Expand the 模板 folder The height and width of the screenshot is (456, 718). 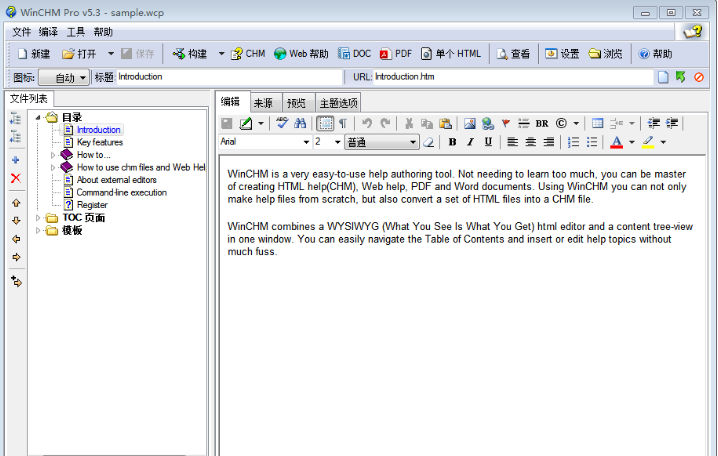(x=38, y=230)
